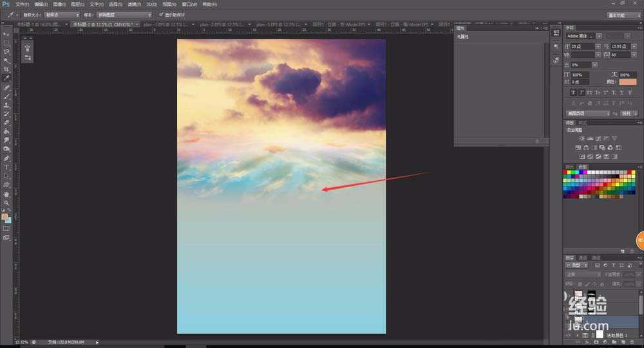Select the Move tool in the toolbar
644x348 pixels.
[x=6, y=33]
